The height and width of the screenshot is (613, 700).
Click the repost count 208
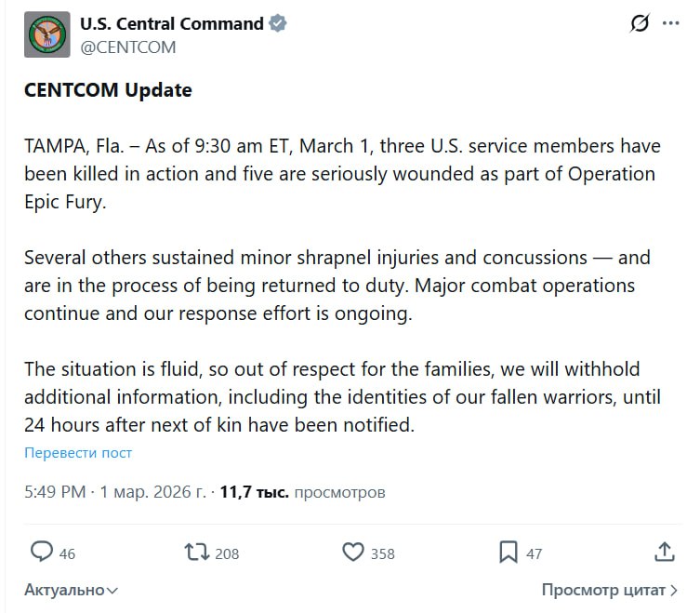point(227,553)
